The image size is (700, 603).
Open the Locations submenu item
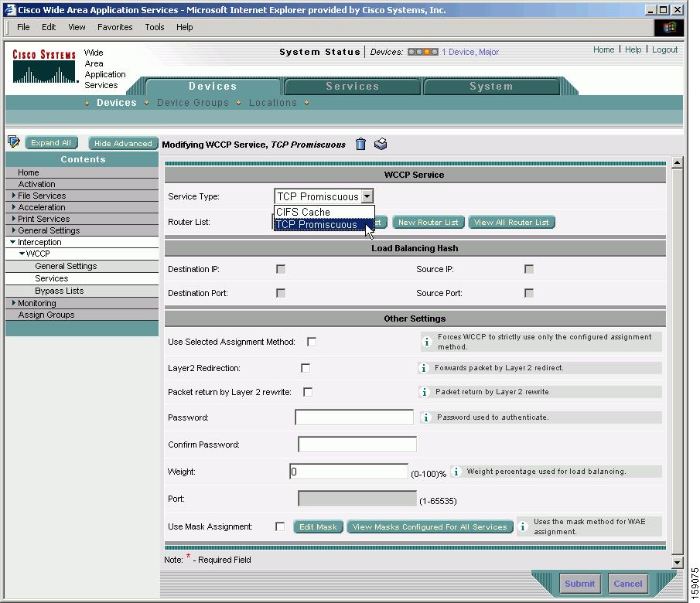pos(273,103)
